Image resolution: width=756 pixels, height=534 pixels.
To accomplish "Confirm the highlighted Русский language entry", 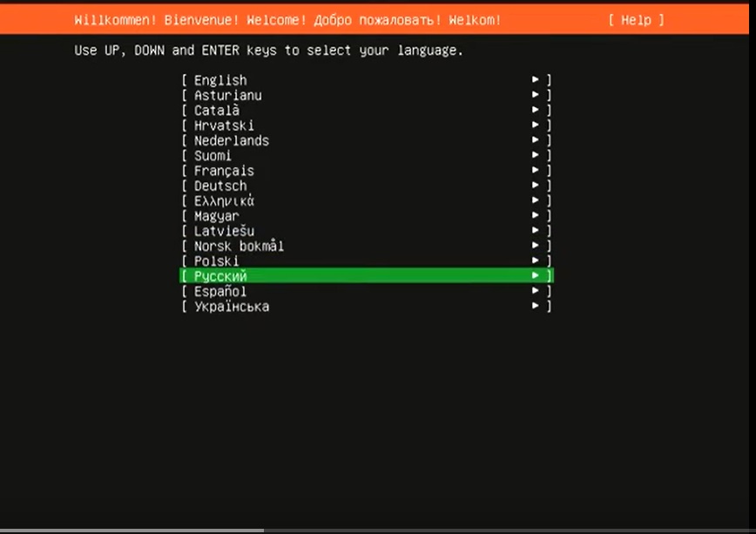I will [367, 276].
